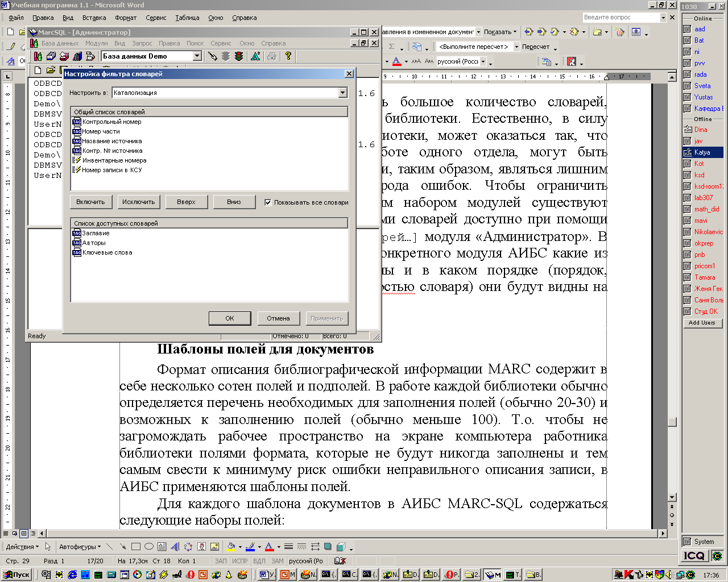Image resolution: width=728 pixels, height=582 pixels.
Task: Click the yellow question mark help icon in MarcSQL
Action: [x=288, y=56]
